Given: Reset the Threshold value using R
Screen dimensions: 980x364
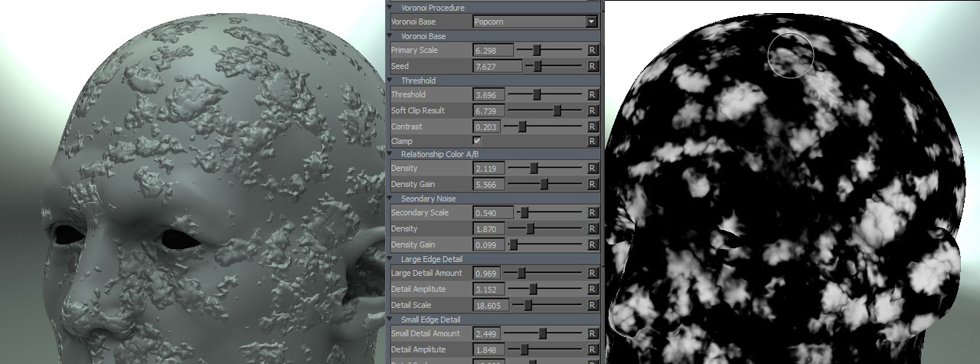Looking at the screenshot, I should coord(592,95).
